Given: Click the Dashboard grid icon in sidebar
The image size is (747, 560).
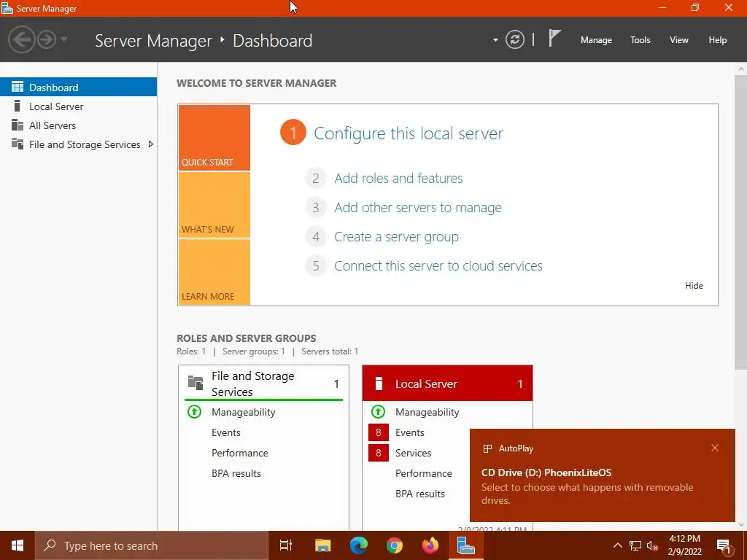Looking at the screenshot, I should [x=18, y=87].
